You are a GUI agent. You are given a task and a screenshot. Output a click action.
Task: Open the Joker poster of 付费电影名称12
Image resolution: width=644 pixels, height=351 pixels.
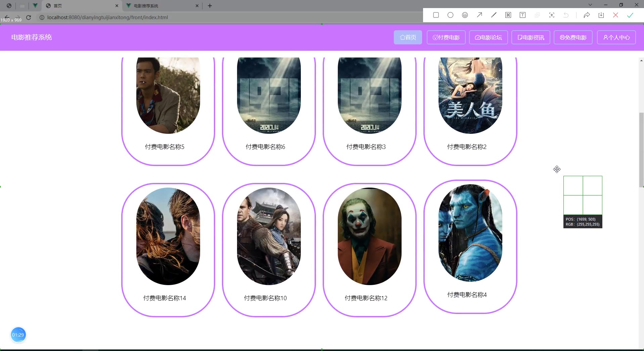370,236
